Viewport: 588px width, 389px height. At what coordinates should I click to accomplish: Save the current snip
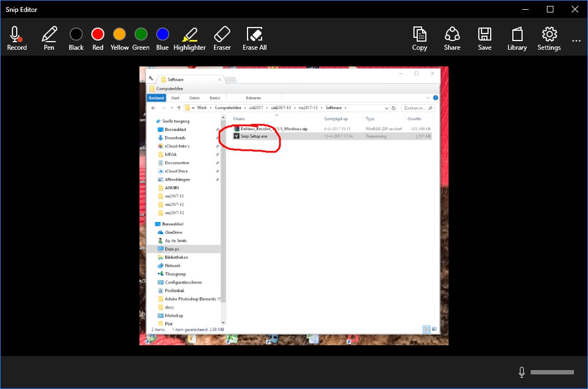coord(485,38)
